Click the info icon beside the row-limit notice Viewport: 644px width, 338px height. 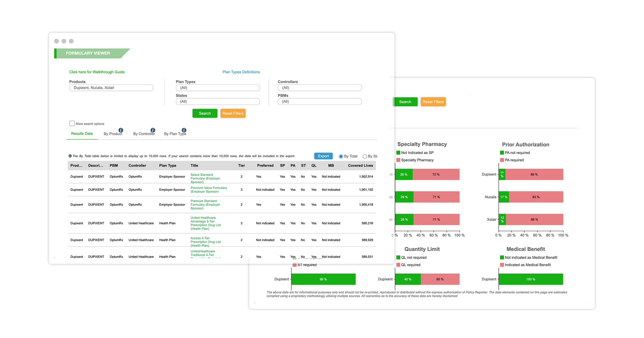click(70, 156)
